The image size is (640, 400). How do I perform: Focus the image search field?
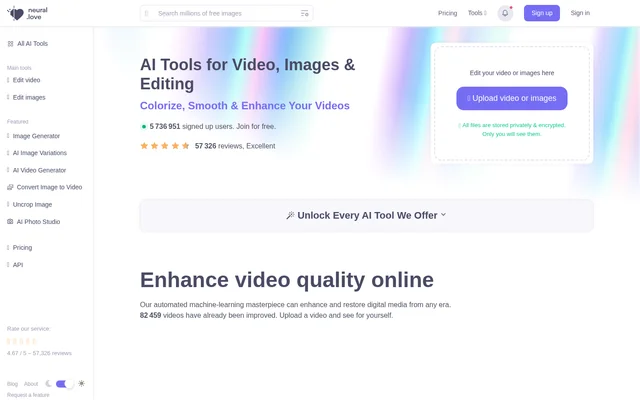pos(227,13)
